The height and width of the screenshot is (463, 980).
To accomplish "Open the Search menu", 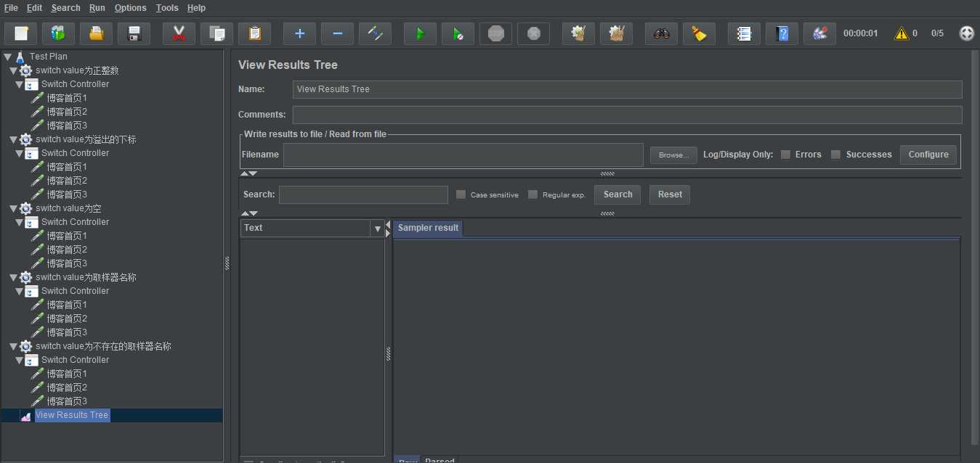I will [65, 8].
